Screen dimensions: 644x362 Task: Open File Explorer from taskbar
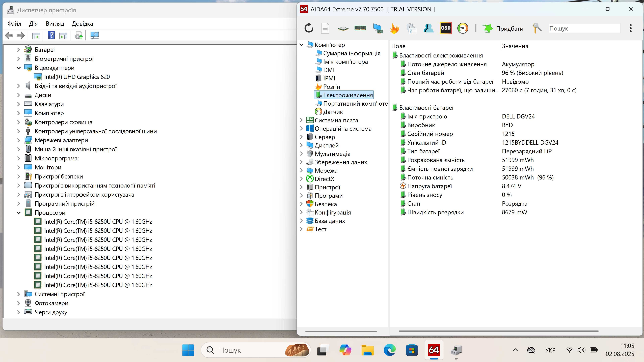click(367, 350)
